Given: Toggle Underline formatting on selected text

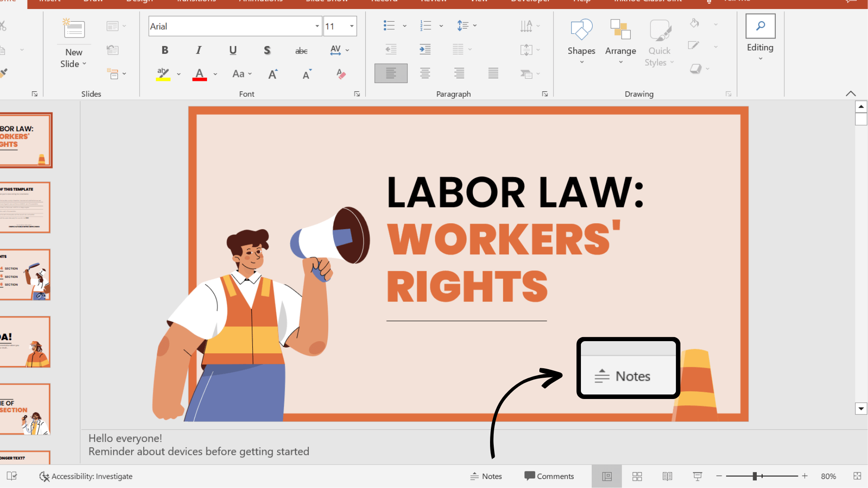Looking at the screenshot, I should tap(232, 50).
